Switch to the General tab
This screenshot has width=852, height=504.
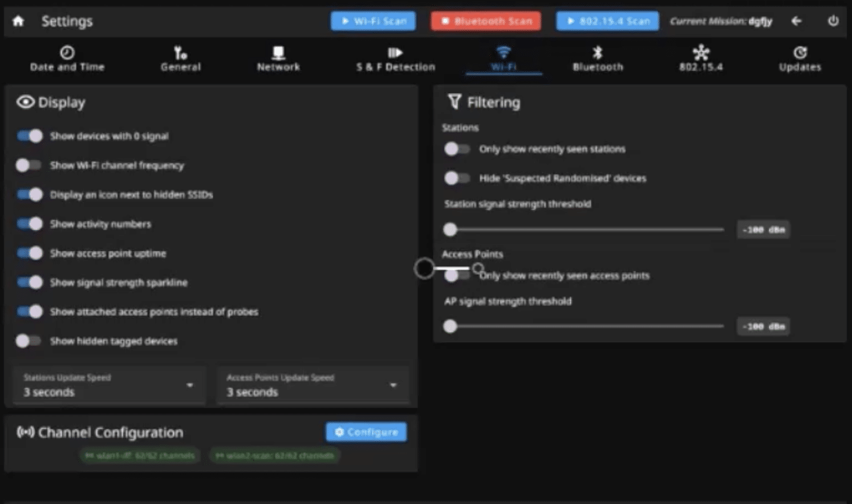(180, 59)
